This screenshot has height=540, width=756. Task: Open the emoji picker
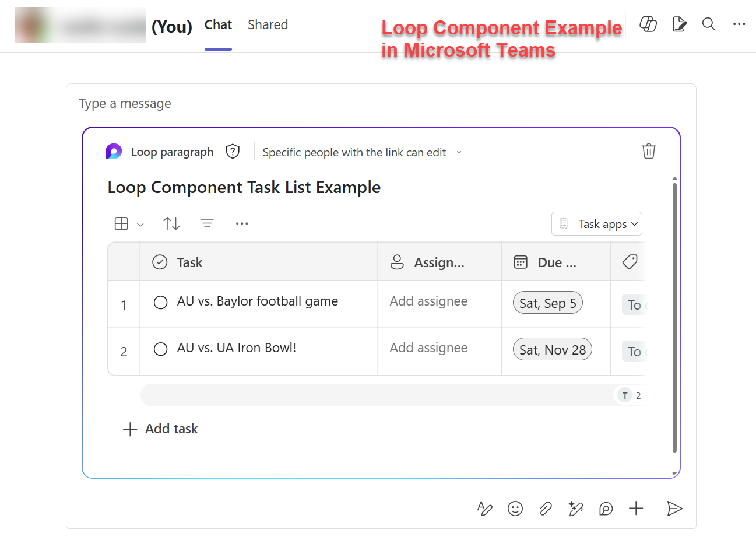click(515, 509)
